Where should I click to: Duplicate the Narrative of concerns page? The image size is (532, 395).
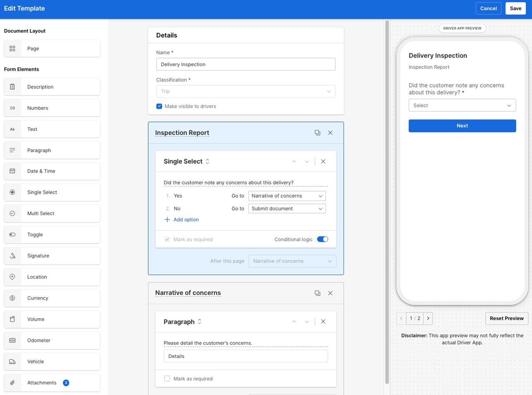tap(318, 293)
